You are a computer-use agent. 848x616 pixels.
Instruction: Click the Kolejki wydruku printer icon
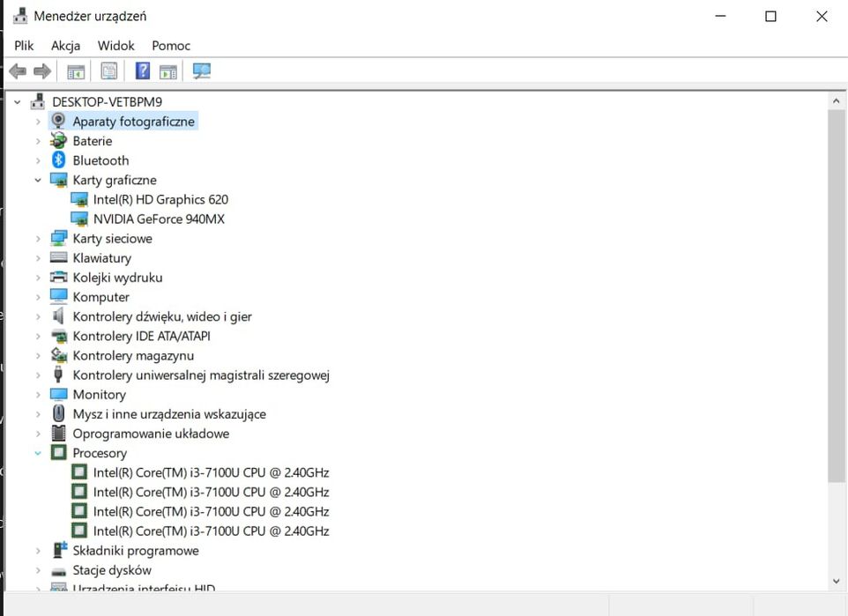(58, 277)
